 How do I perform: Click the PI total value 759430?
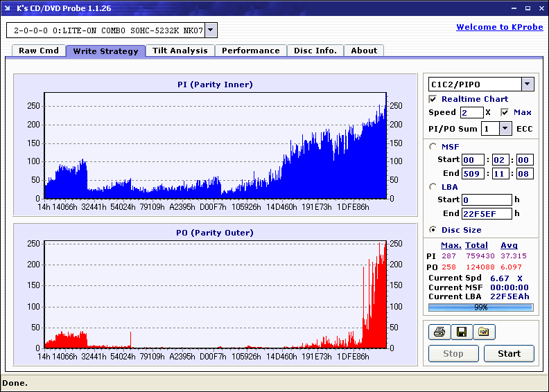[480, 256]
